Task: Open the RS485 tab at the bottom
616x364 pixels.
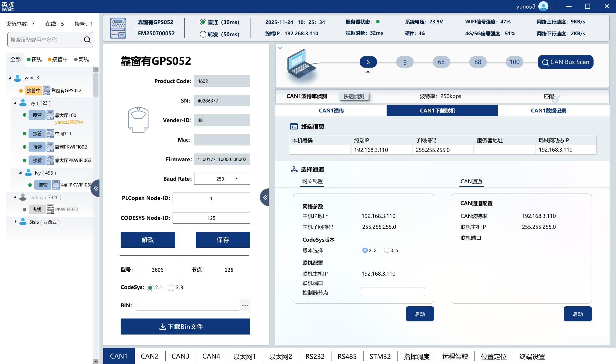Action: point(347,356)
